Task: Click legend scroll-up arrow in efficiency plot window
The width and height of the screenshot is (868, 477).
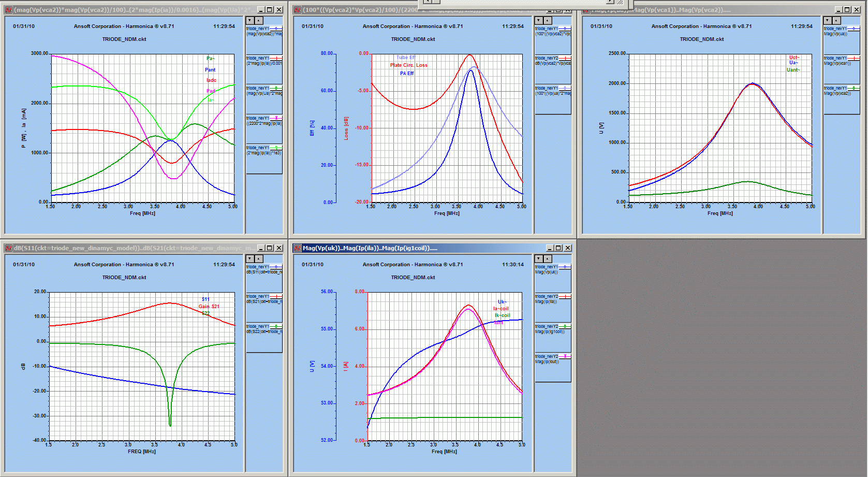Action: point(548,21)
